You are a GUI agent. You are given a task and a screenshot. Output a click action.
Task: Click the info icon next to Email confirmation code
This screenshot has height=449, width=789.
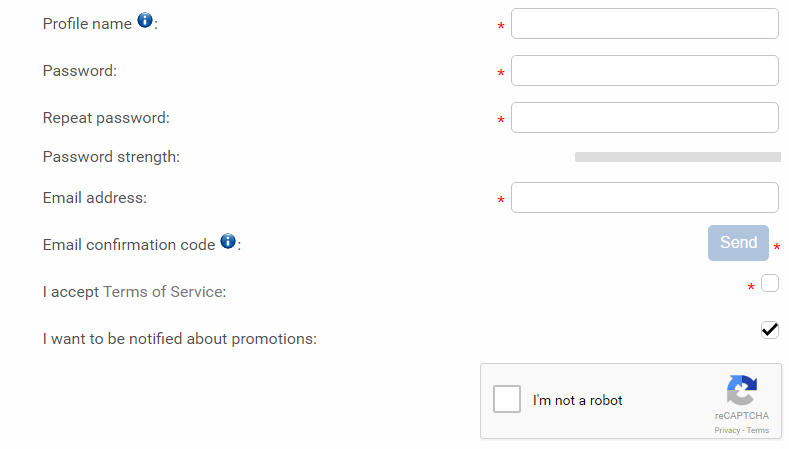228,241
